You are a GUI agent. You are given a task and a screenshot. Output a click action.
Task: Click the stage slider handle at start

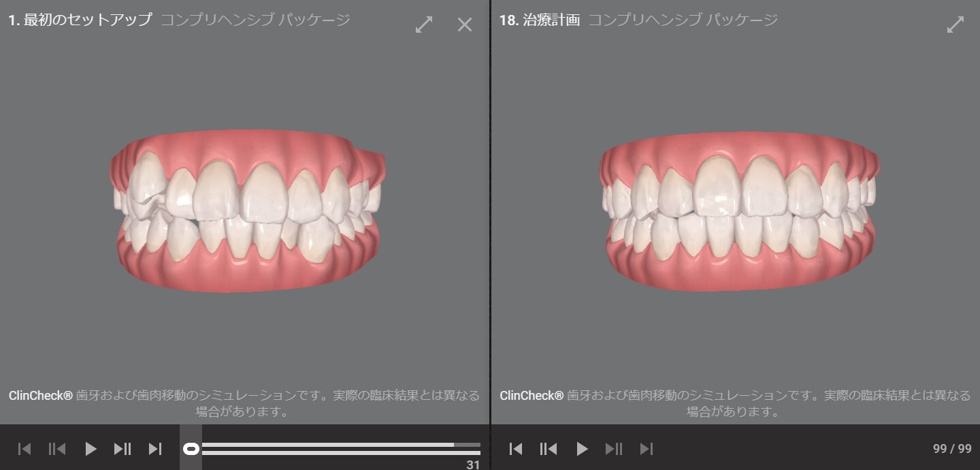pos(191,448)
